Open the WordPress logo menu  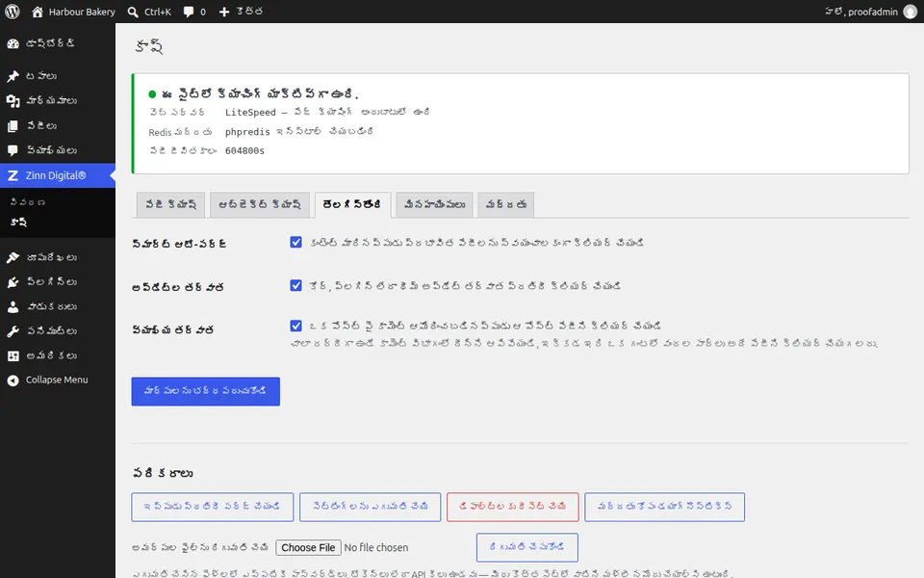[x=13, y=12]
